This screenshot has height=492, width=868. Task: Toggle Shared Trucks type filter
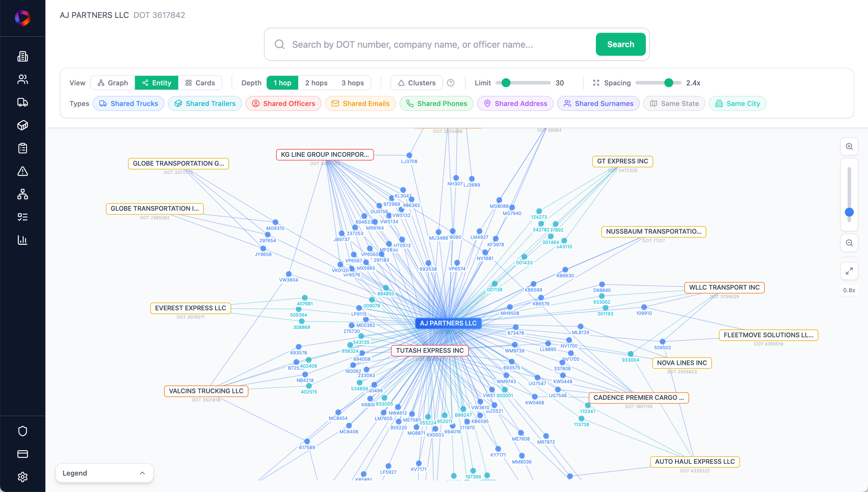[x=128, y=104]
